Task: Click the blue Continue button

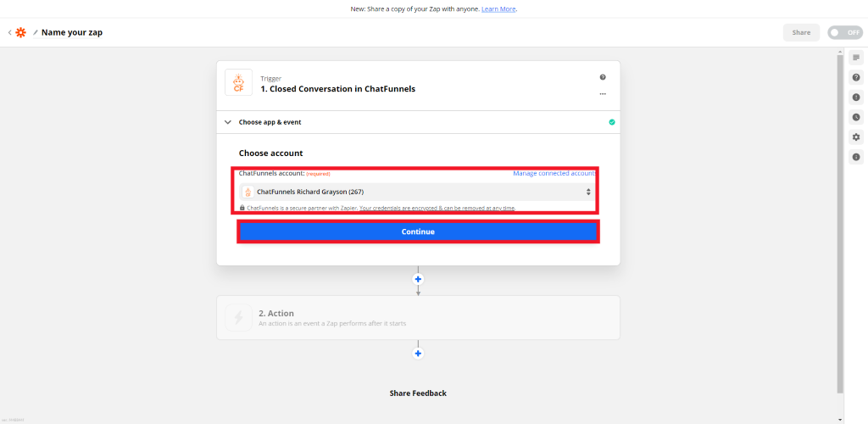Action: [x=418, y=232]
